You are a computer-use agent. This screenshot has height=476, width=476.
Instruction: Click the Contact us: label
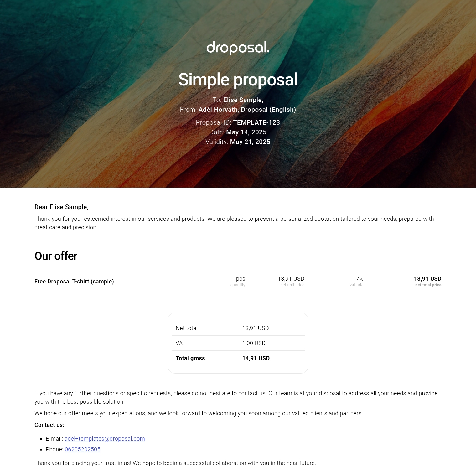pyautogui.click(x=49, y=425)
